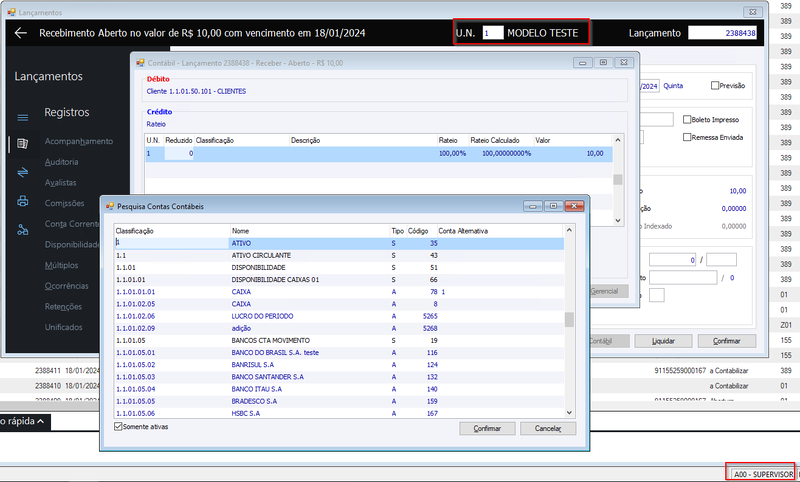Click the back arrow in Lançamentos header

(x=20, y=33)
